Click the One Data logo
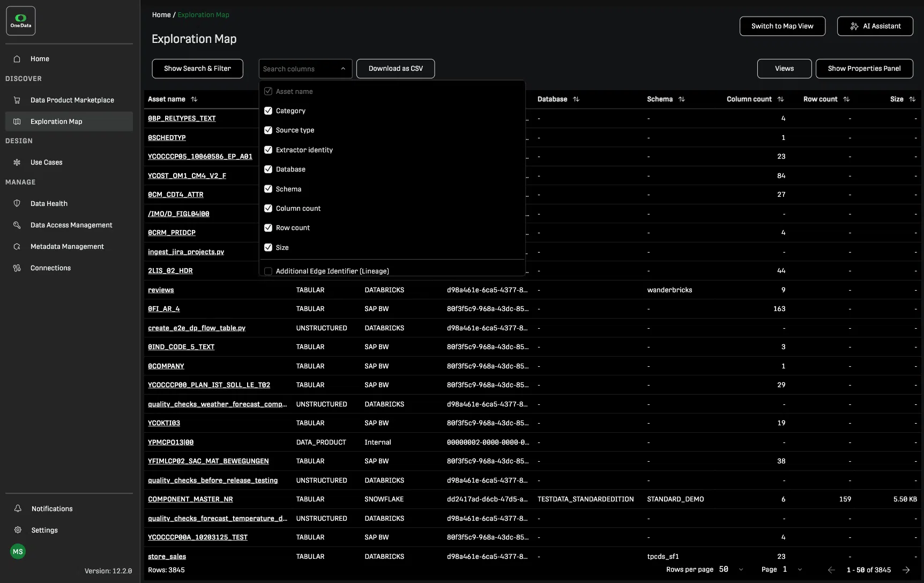The image size is (924, 583). (x=21, y=21)
